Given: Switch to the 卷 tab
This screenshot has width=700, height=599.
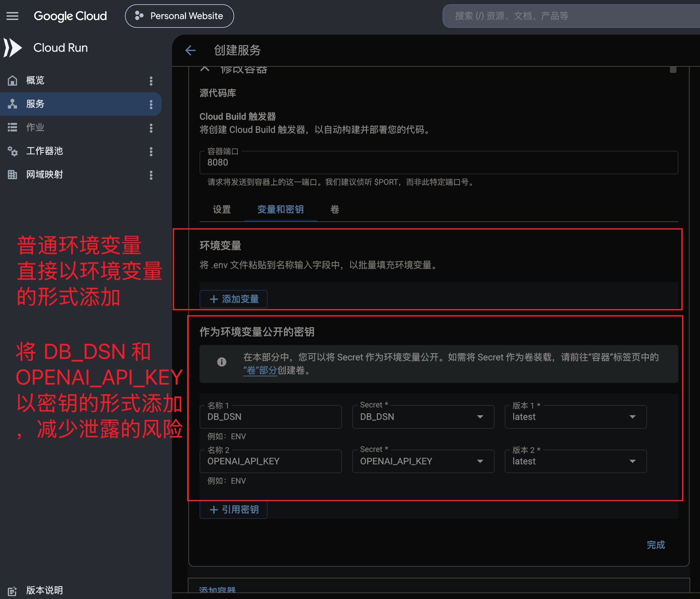Looking at the screenshot, I should click(x=334, y=209).
